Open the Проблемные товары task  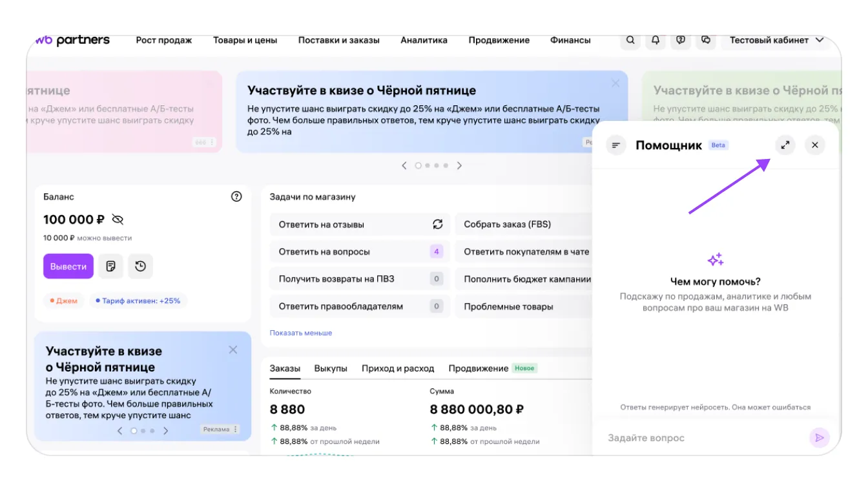[x=524, y=306]
